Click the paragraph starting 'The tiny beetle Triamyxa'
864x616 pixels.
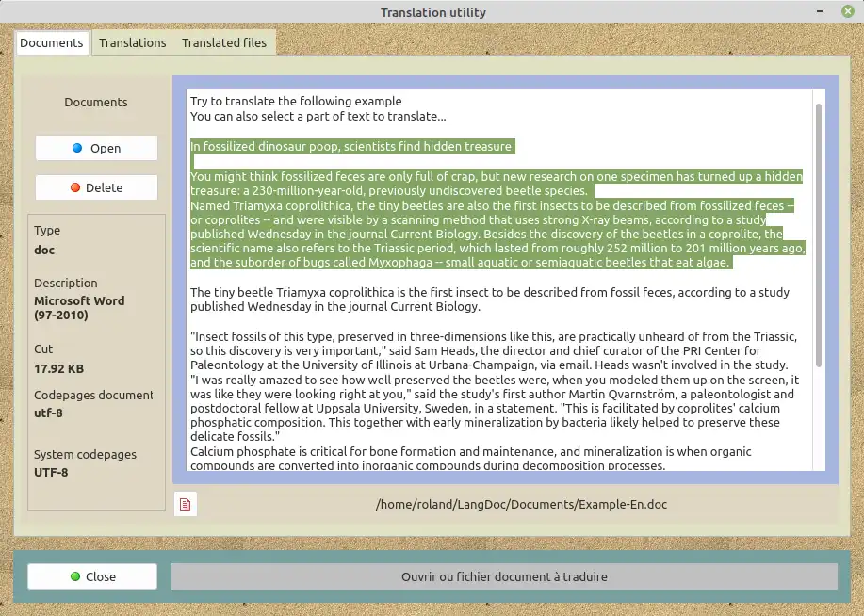(x=490, y=300)
